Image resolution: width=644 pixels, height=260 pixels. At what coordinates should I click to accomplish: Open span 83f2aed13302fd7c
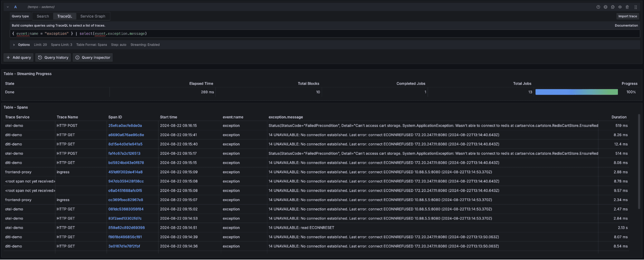click(125, 218)
